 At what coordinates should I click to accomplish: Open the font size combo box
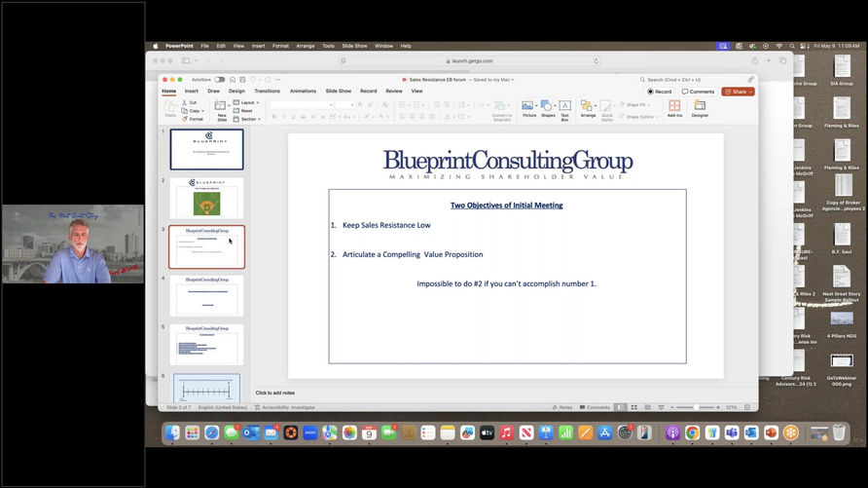(x=344, y=104)
